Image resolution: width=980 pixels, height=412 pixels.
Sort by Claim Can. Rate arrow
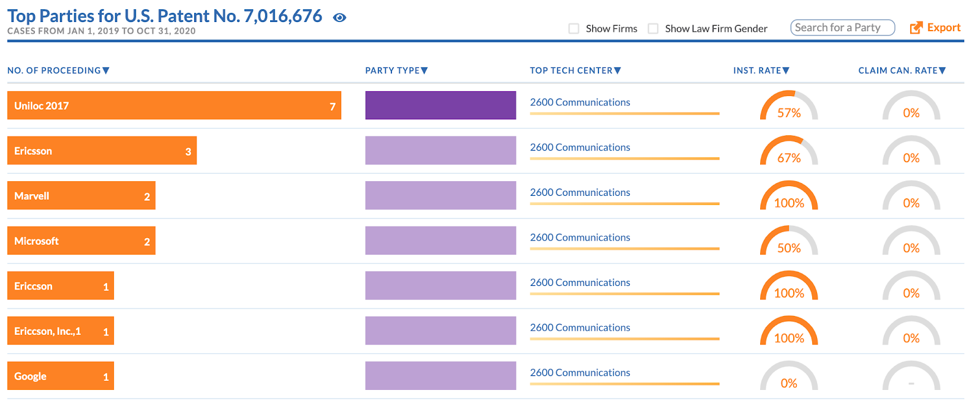pos(942,71)
